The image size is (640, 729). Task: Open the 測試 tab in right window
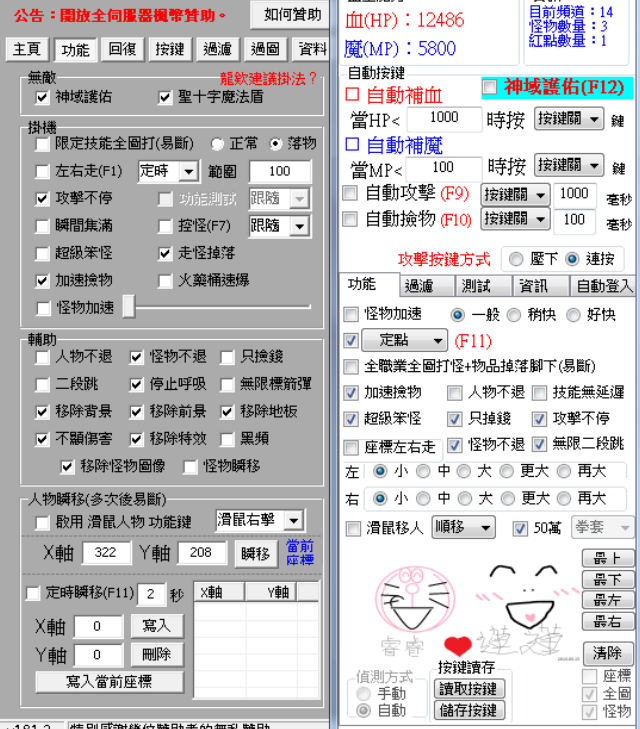(x=483, y=286)
